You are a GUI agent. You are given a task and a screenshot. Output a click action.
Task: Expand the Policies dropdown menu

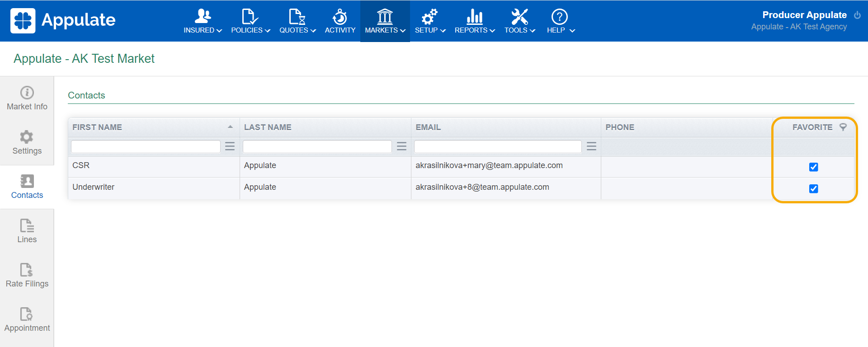(250, 21)
